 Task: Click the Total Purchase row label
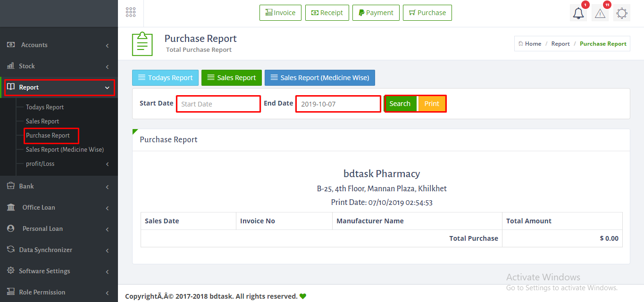coord(474,238)
